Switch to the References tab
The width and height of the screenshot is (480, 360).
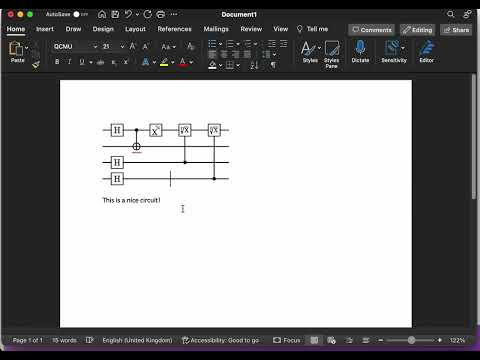tap(175, 29)
